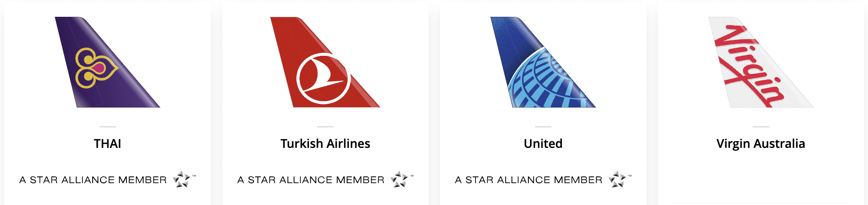Click the small divider line above THAI

[x=108, y=126]
